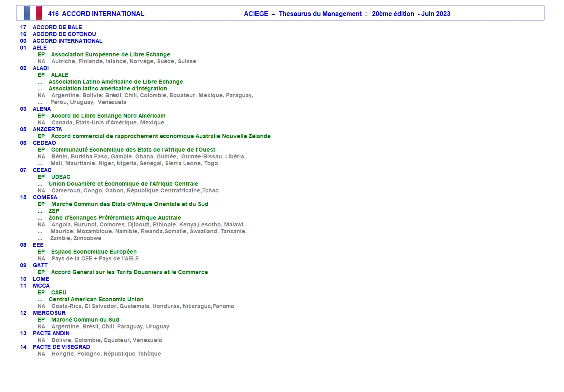The width and height of the screenshot is (564, 392).
Task: Click the PACTE ANDIN term
Action: point(51,333)
